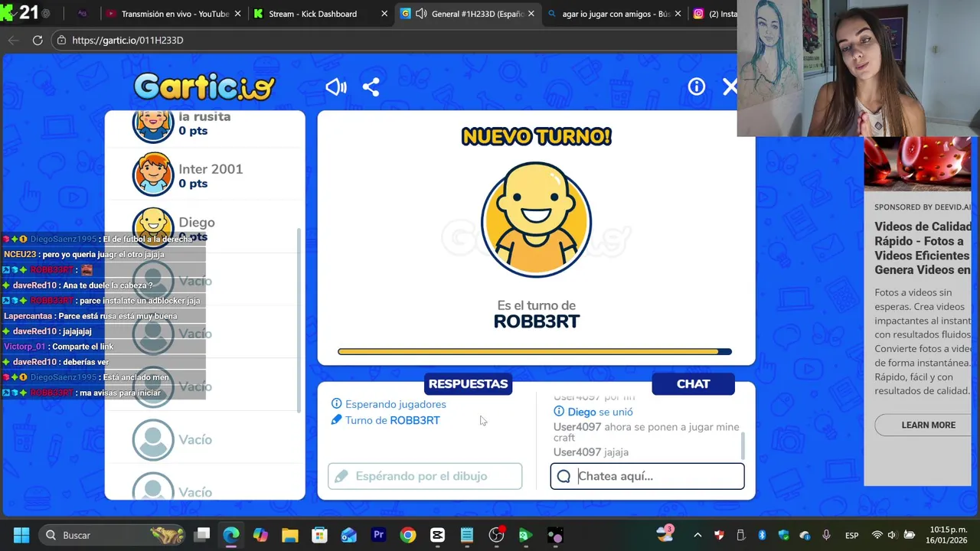Close the agar io search tab
The height and width of the screenshot is (551, 980).
[678, 14]
